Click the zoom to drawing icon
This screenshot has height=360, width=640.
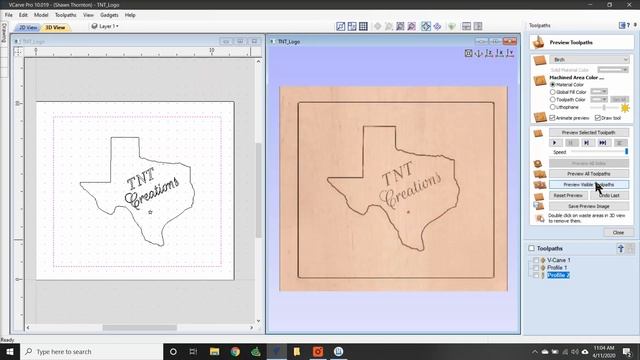point(411,27)
